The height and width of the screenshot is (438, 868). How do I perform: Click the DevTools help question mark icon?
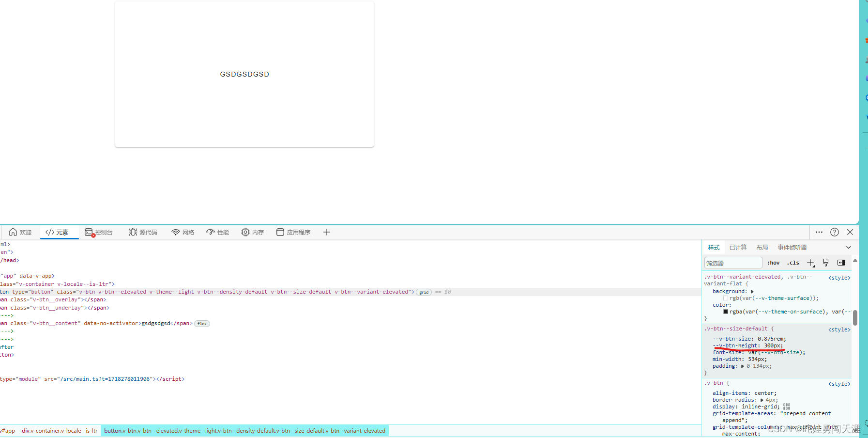point(835,232)
